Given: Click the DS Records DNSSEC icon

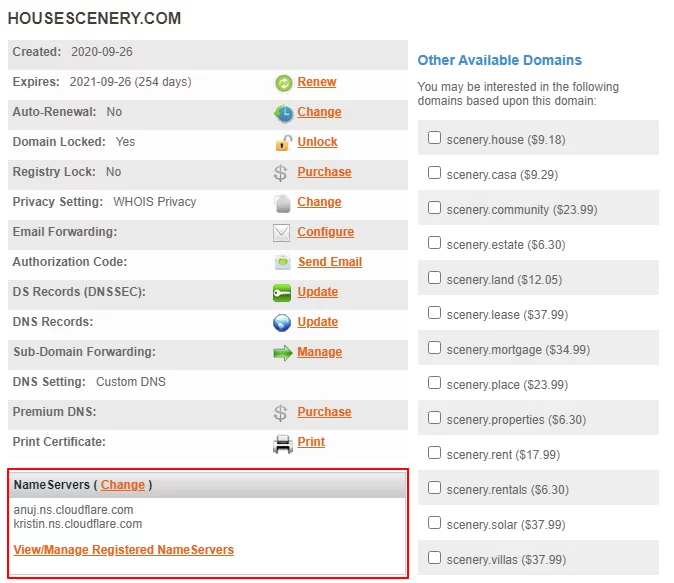Looking at the screenshot, I should [282, 293].
